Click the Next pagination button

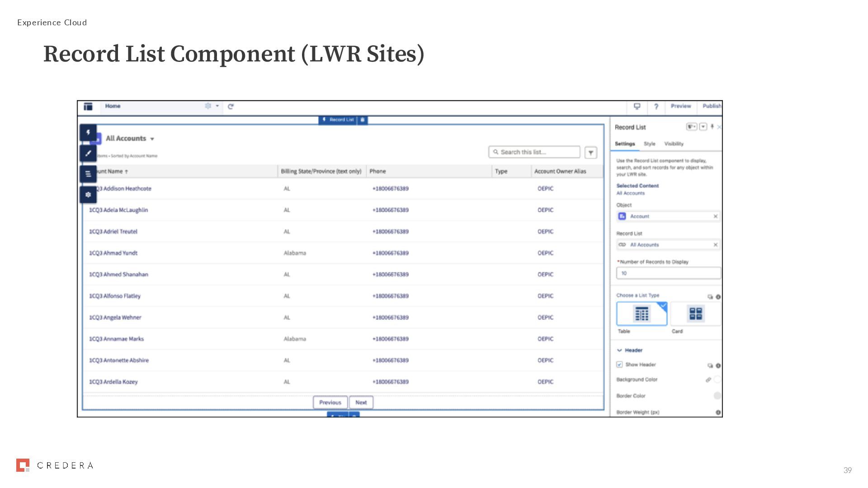pos(361,403)
